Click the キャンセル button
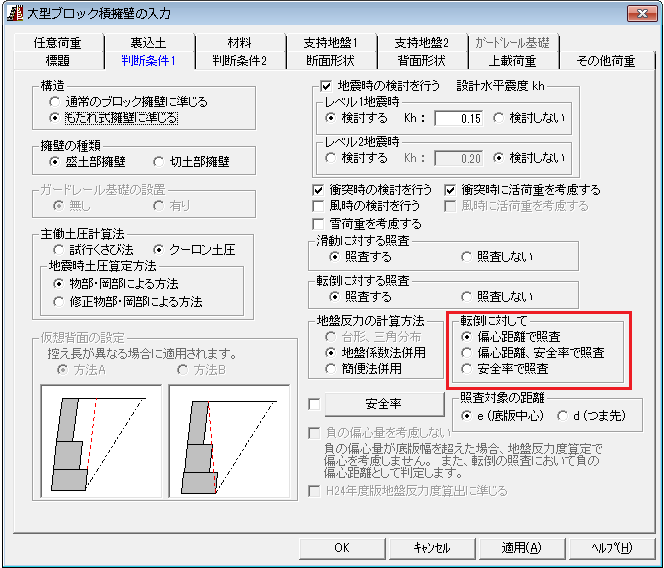This screenshot has height=568, width=664. [432, 548]
